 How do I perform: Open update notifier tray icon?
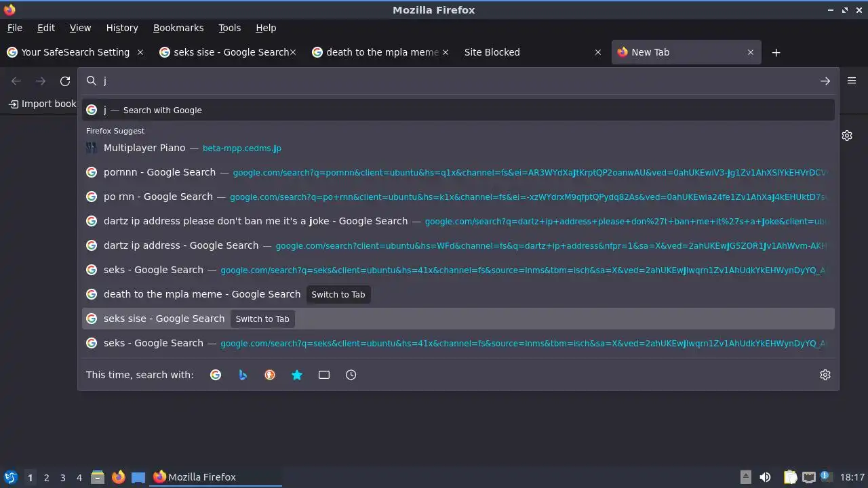(825, 477)
